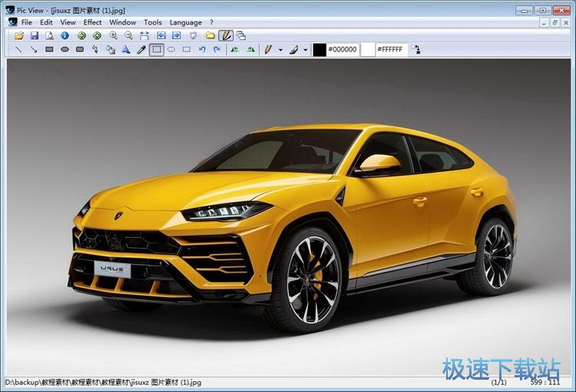The height and width of the screenshot is (392, 576).
Task: Select the Eyedropper color picker tool
Action: click(x=141, y=49)
